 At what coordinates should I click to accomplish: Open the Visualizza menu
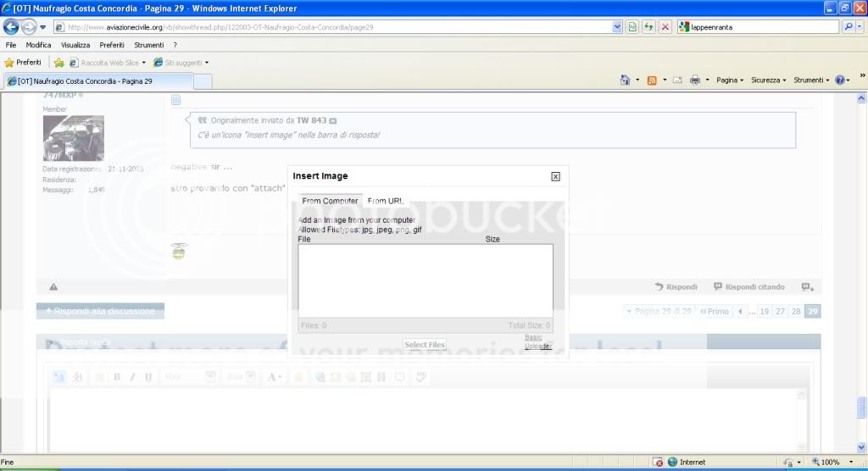(x=75, y=45)
